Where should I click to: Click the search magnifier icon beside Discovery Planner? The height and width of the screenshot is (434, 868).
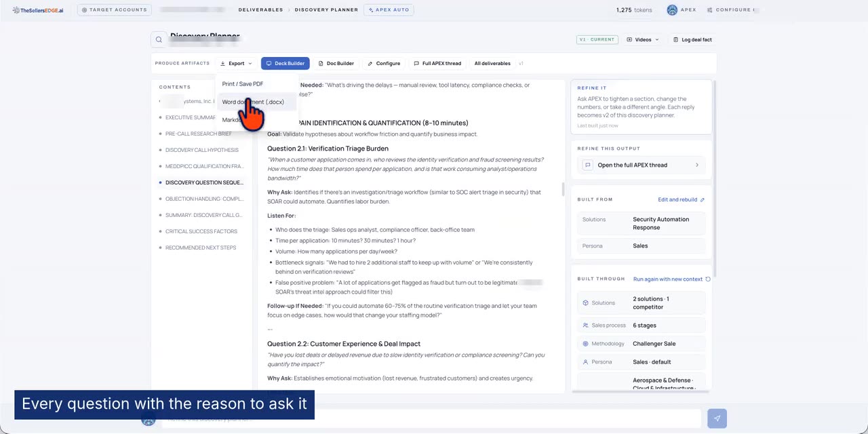[x=159, y=39]
